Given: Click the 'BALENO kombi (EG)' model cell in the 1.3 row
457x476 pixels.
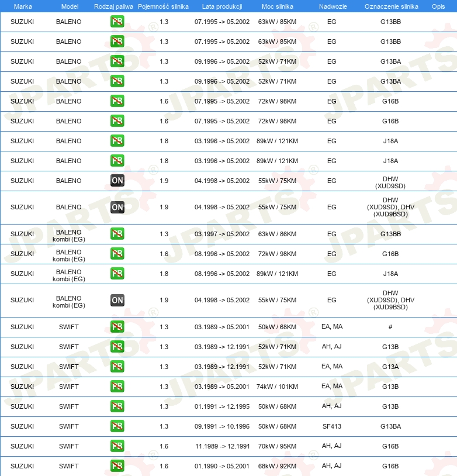Looking at the screenshot, I should [69, 236].
